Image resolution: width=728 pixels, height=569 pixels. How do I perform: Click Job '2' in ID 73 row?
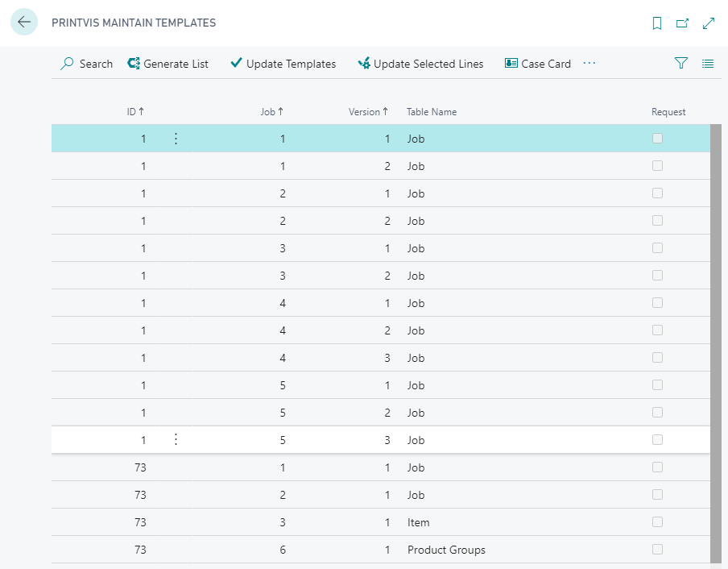283,495
